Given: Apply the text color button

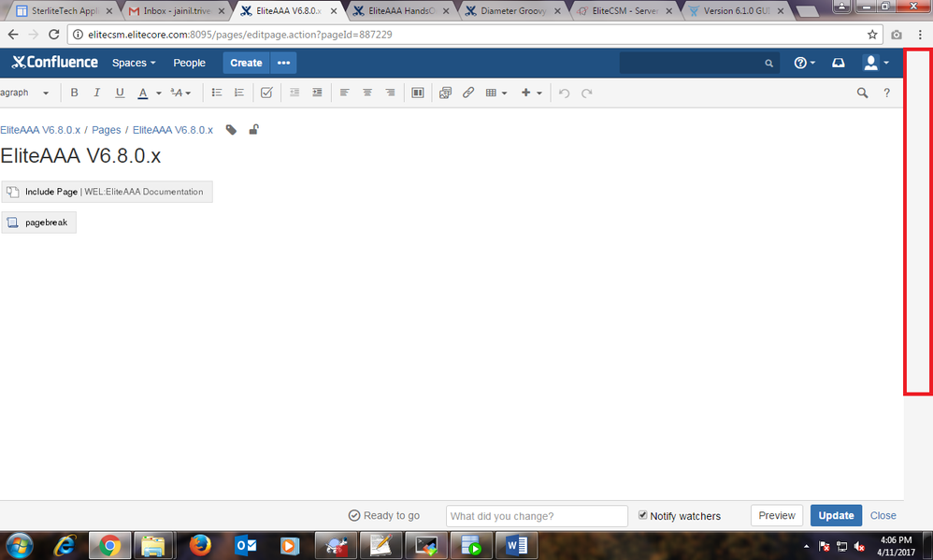Looking at the screenshot, I should [143, 93].
